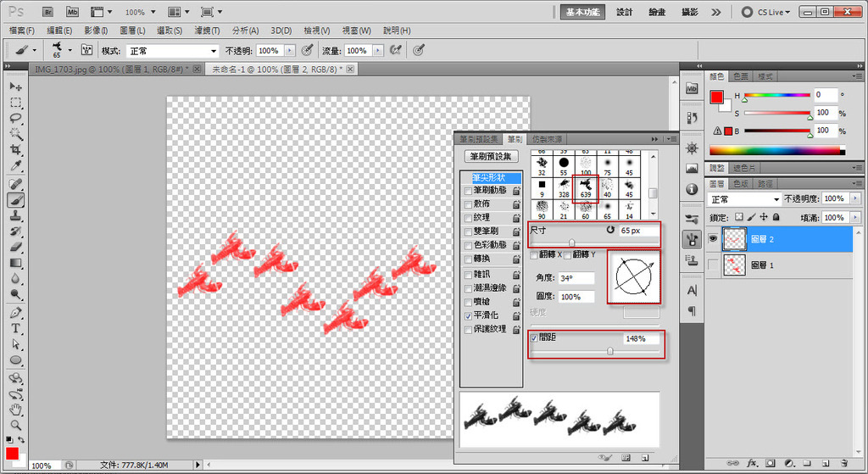Select the Clone Stamp tool
The height and width of the screenshot is (474, 868).
coord(15,216)
